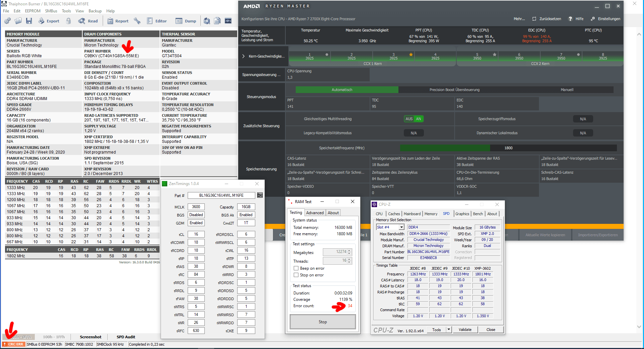Click the Speichertaktfrequenz 1800 MHz slider
The height and width of the screenshot is (349, 644).
[508, 148]
